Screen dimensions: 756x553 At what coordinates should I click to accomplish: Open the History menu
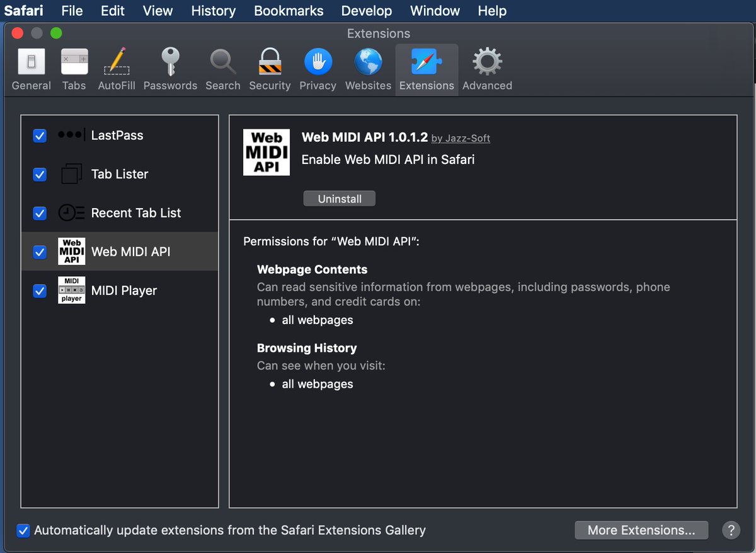coord(214,11)
